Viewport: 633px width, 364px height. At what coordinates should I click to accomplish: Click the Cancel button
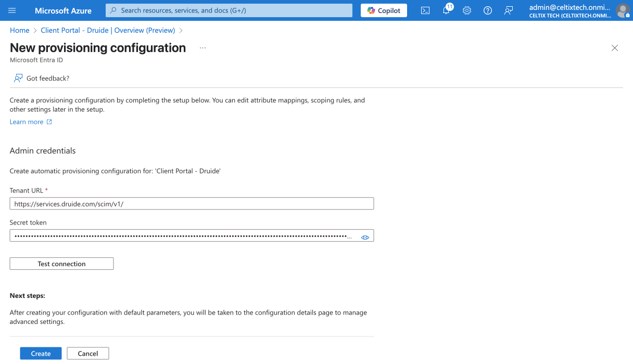click(x=87, y=354)
